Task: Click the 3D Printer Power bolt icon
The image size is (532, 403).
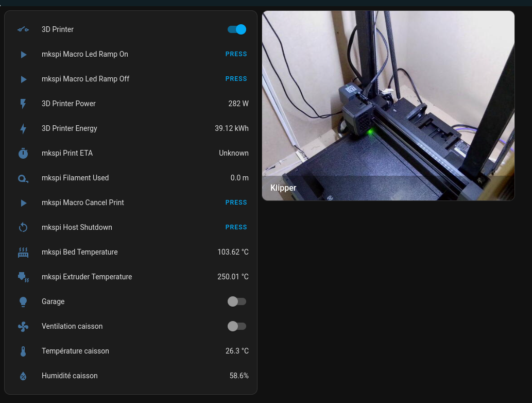Action: coord(23,104)
